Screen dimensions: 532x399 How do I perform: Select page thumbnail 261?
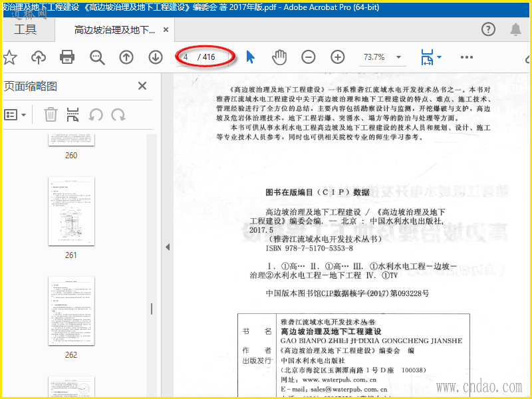pos(71,211)
